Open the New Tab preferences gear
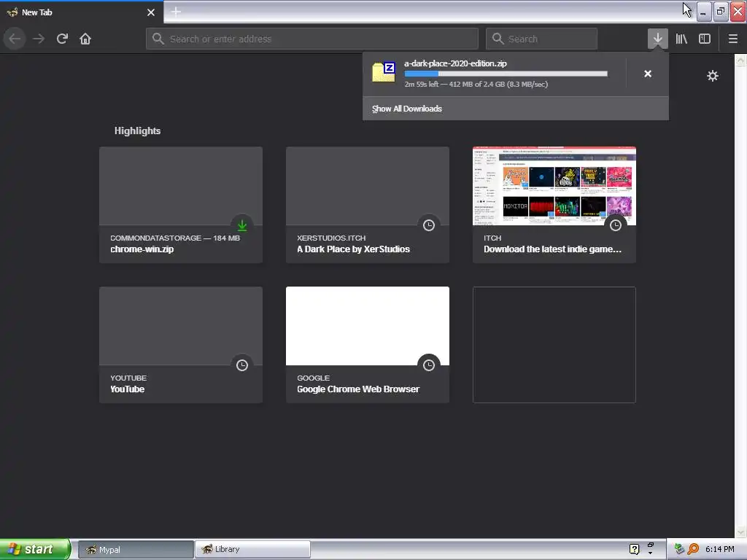Viewport: 747px width, 560px height. [712, 76]
